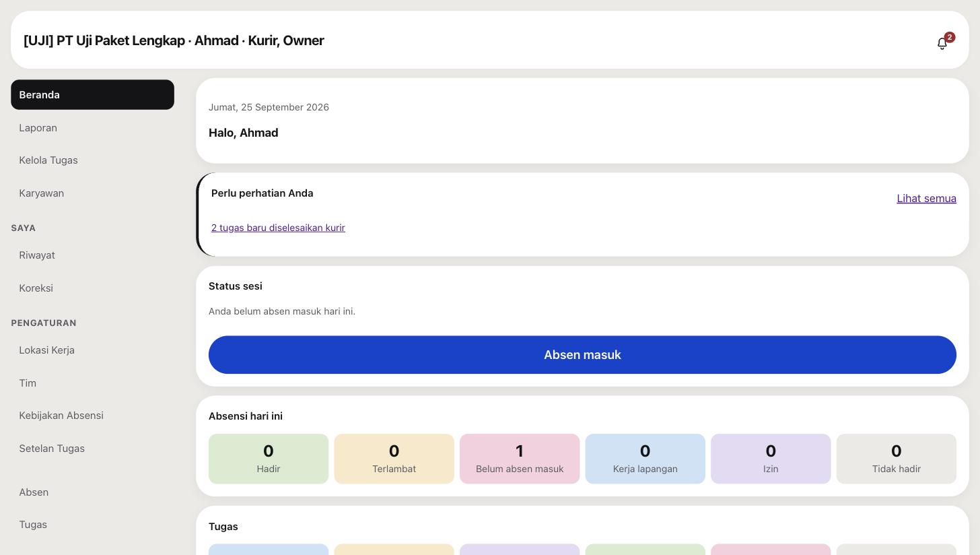Open Setelan Tugas in the sidebar
The image size is (980, 555).
92,449
